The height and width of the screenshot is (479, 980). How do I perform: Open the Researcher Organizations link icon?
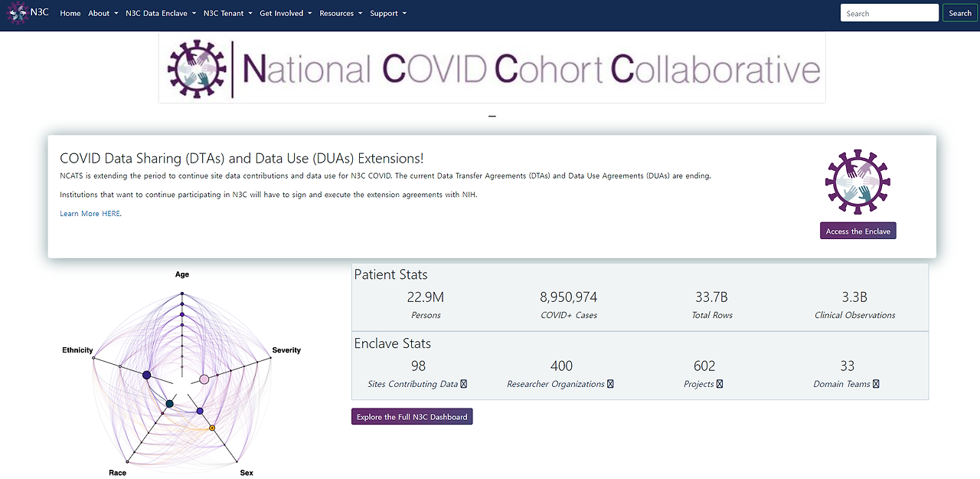[x=610, y=384]
